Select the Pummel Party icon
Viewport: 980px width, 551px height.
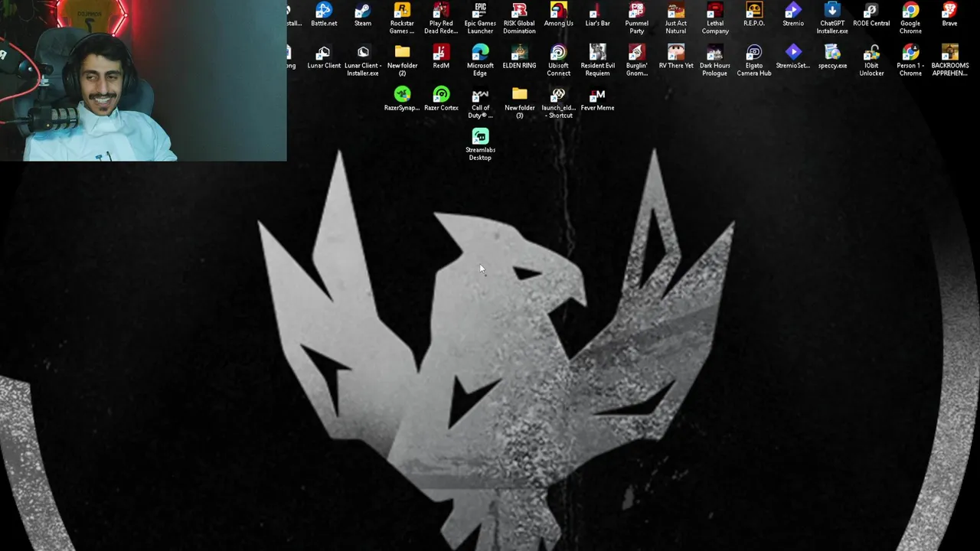point(636,18)
